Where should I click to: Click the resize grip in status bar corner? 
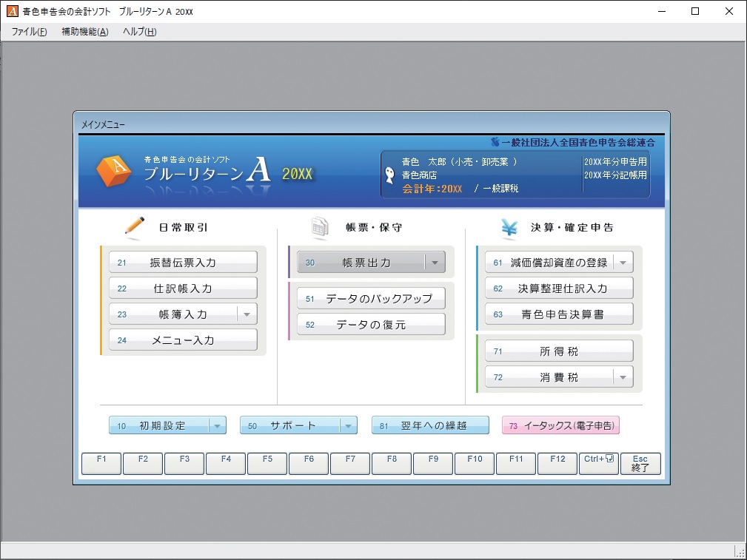click(740, 552)
